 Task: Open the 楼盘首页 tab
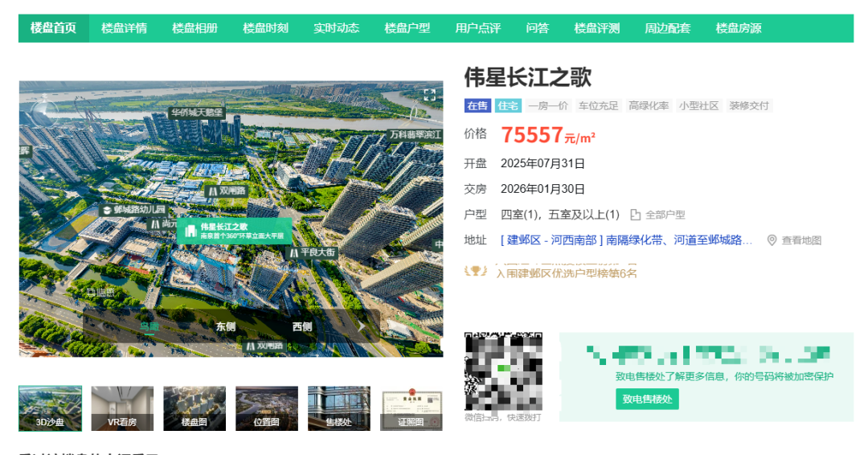[54, 28]
